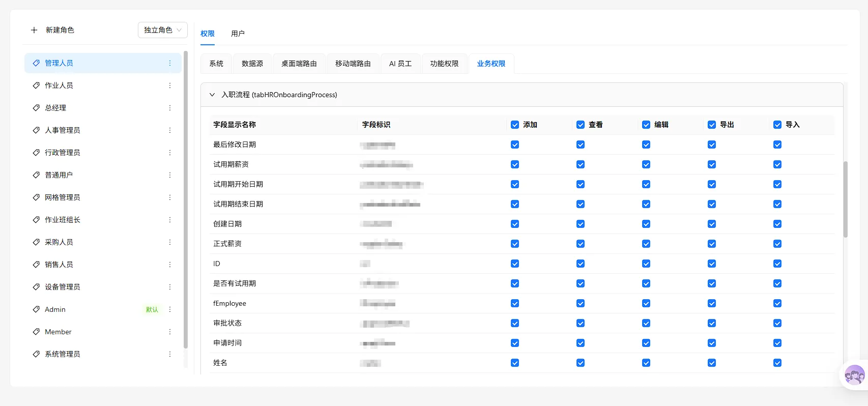
Task: Open the 系统 permissions tab
Action: 216,64
